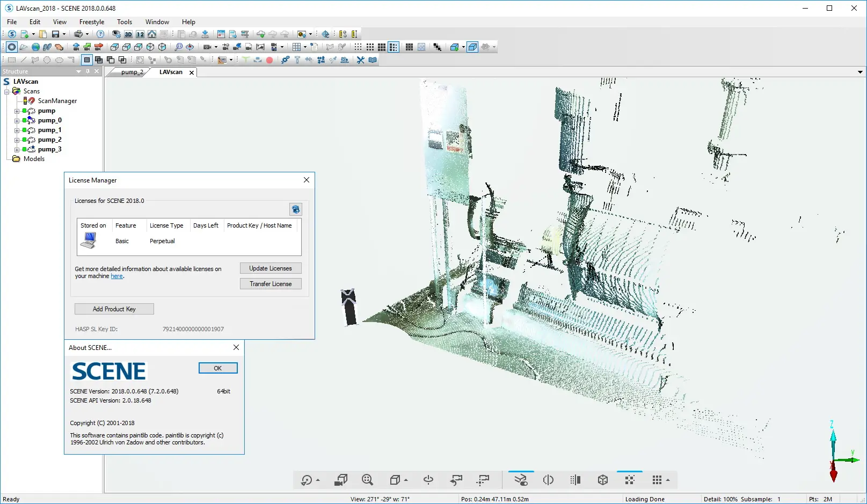Image resolution: width=867 pixels, height=504 pixels.
Task: Expand the pump_2 scan tree node
Action: pos(17,140)
